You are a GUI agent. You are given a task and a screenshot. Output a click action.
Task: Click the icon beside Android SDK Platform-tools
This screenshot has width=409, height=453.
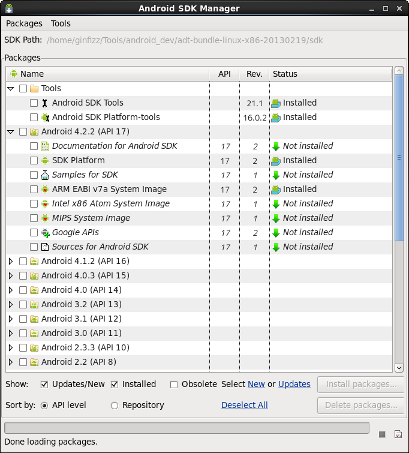45,117
